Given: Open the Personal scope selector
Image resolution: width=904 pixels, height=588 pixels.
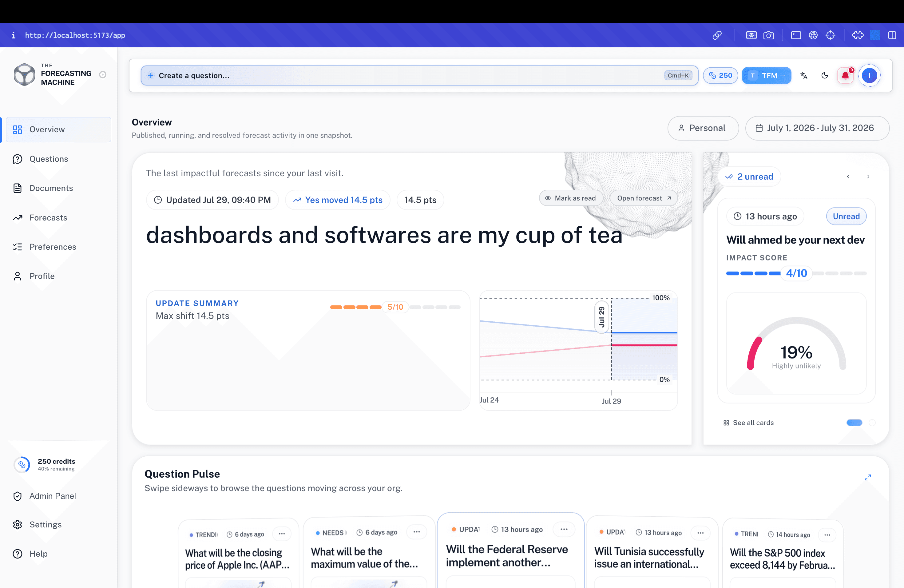Looking at the screenshot, I should pyautogui.click(x=703, y=128).
